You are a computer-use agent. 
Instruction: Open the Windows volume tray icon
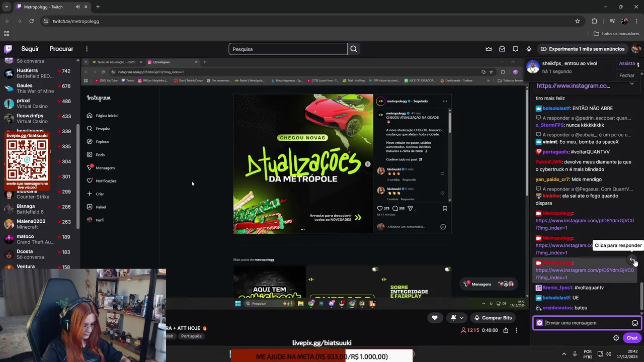click(x=608, y=354)
